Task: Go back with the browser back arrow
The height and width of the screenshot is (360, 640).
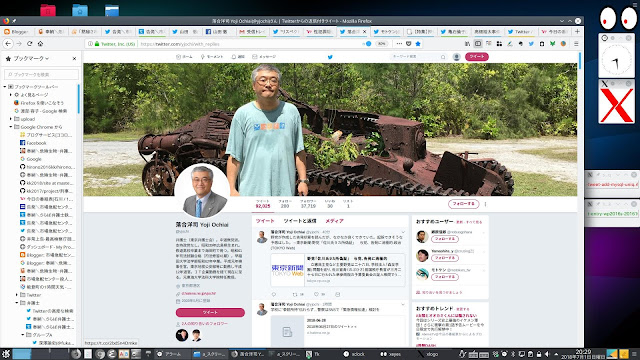Action: [x=8, y=43]
